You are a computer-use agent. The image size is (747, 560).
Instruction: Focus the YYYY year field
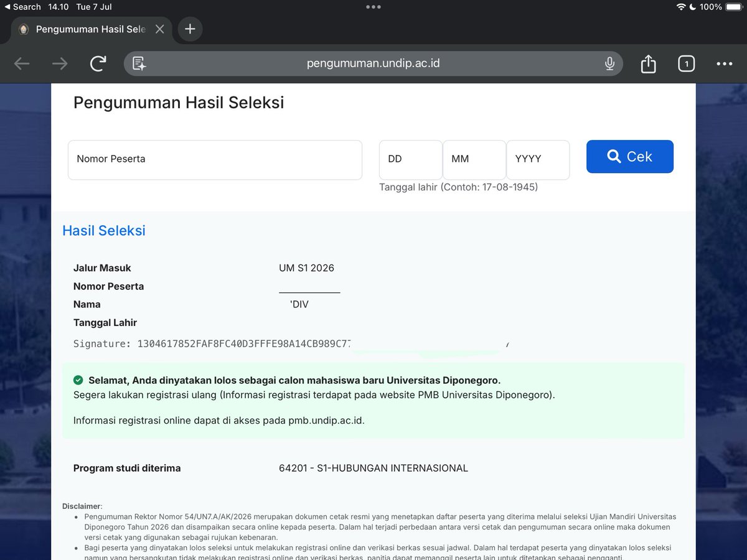tap(538, 159)
